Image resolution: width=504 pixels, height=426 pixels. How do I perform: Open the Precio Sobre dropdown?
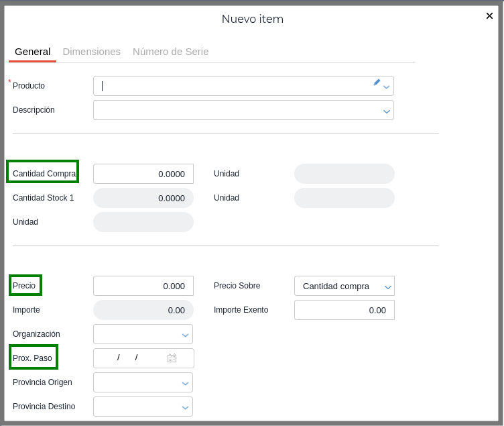click(x=387, y=286)
